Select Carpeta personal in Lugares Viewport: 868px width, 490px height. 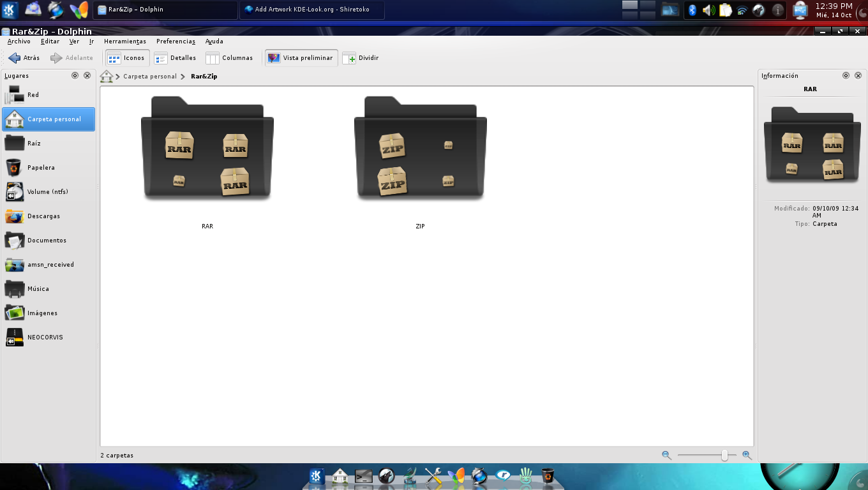tap(49, 119)
